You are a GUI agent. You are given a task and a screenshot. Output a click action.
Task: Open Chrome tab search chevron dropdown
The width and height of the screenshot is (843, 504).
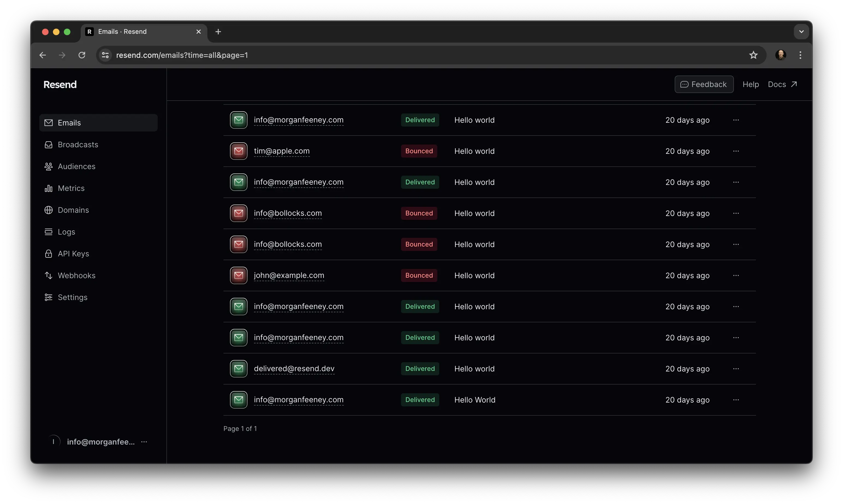[x=801, y=32]
